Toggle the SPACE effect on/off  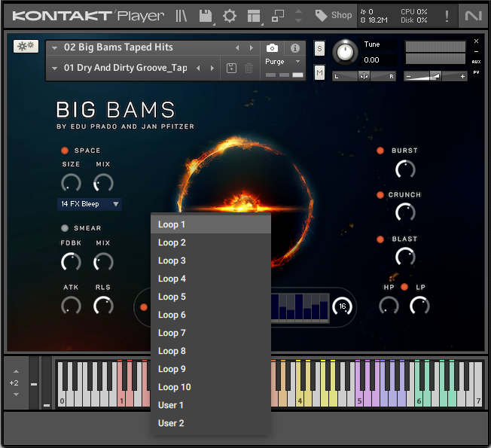tap(64, 151)
